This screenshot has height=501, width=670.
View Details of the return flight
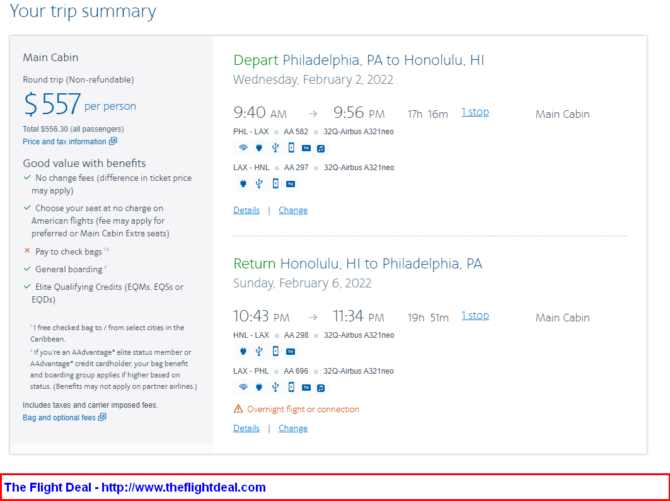click(x=247, y=428)
